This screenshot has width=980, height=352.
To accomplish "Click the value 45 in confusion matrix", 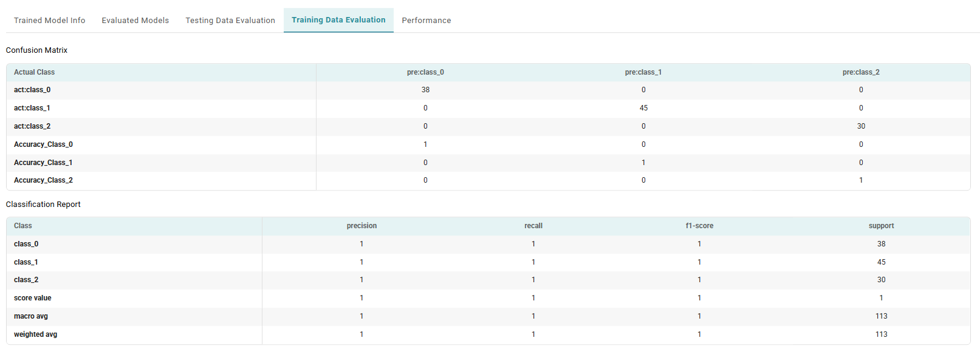I will (x=643, y=108).
